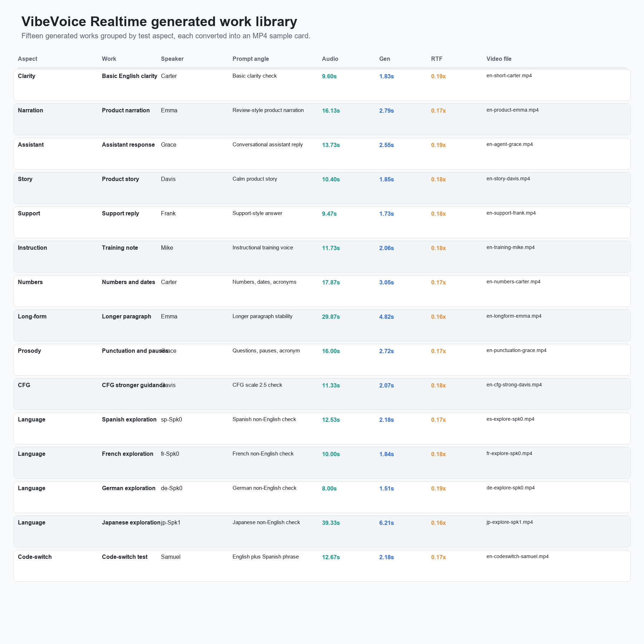Click the Japanese exploration work title

point(131,523)
